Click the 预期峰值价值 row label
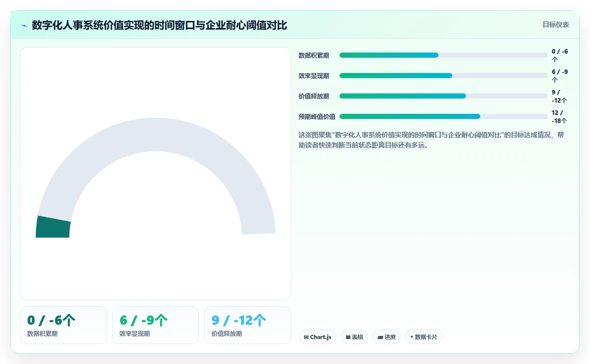The image size is (590, 364). (x=317, y=116)
